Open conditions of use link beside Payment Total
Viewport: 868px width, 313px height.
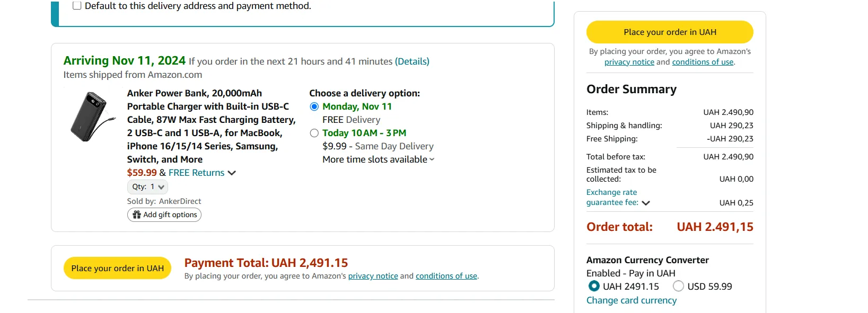coord(446,276)
